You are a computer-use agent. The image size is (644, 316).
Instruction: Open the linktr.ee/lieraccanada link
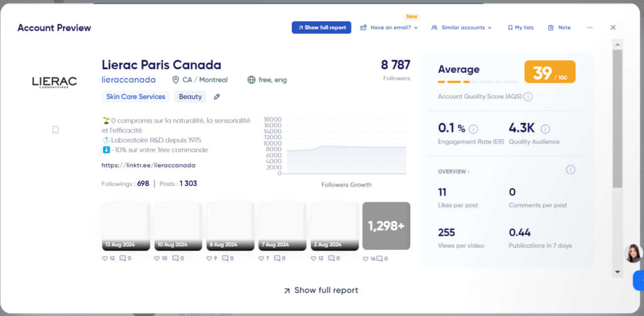148,165
